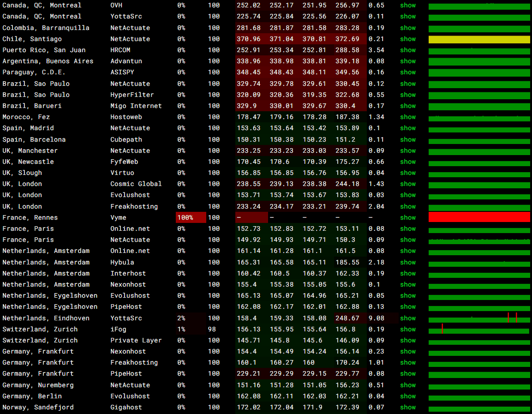Click 'Private Layer' provider name
532x414 pixels.
click(x=136, y=340)
